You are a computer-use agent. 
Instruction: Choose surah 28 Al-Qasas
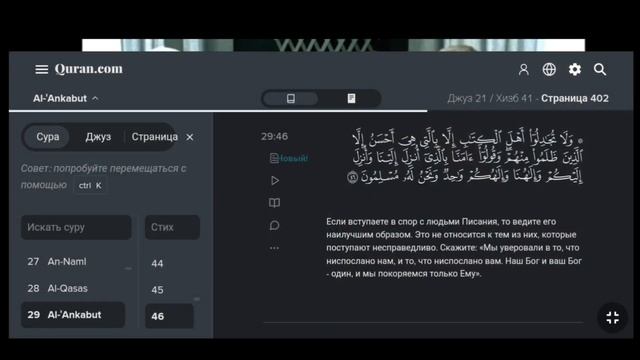click(73, 289)
